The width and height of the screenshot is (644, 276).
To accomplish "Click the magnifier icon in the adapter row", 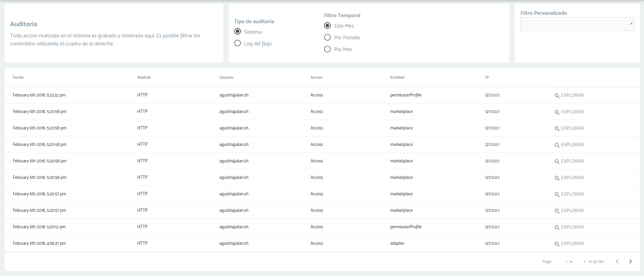I will 557,244.
